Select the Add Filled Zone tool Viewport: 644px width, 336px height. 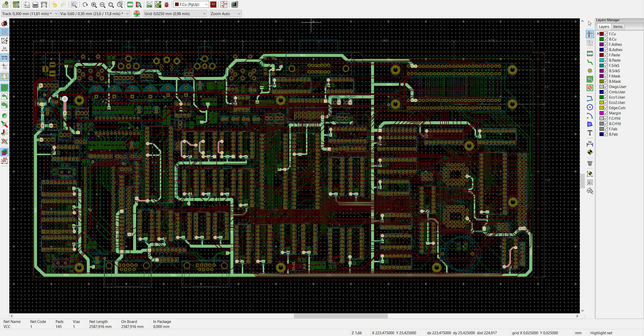(x=590, y=79)
